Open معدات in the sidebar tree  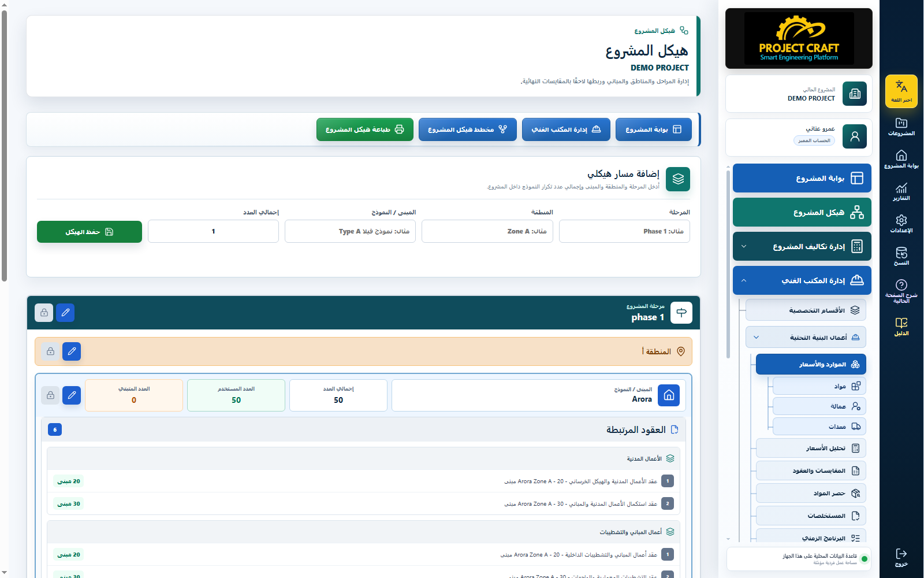pyautogui.click(x=819, y=427)
